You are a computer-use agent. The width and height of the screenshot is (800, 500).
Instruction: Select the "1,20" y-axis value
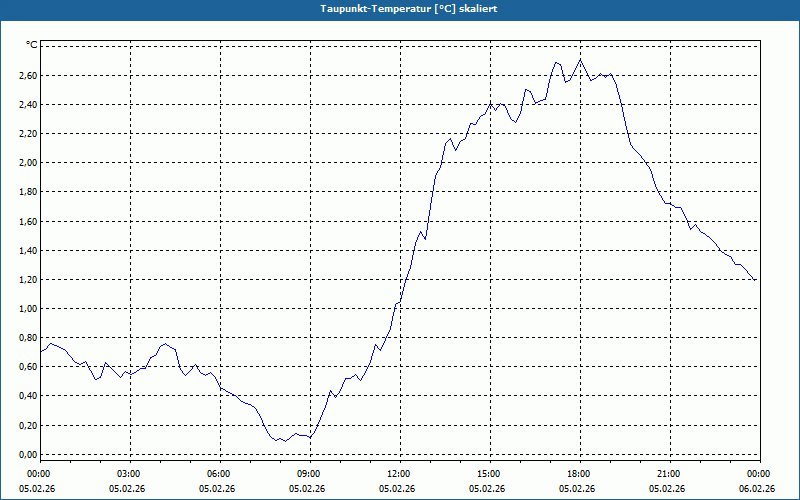(x=29, y=280)
